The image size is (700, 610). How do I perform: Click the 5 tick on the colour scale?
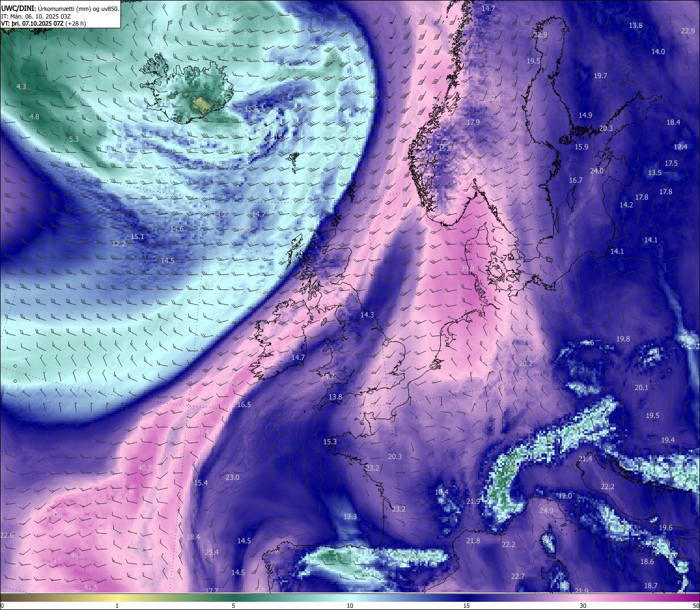point(234,606)
